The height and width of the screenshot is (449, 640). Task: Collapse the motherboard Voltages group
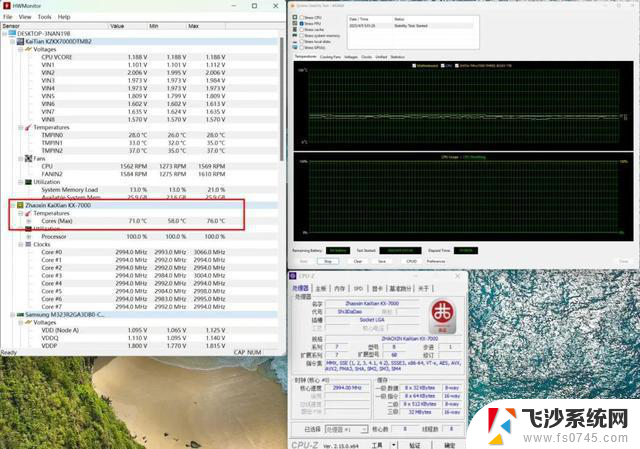20,49
